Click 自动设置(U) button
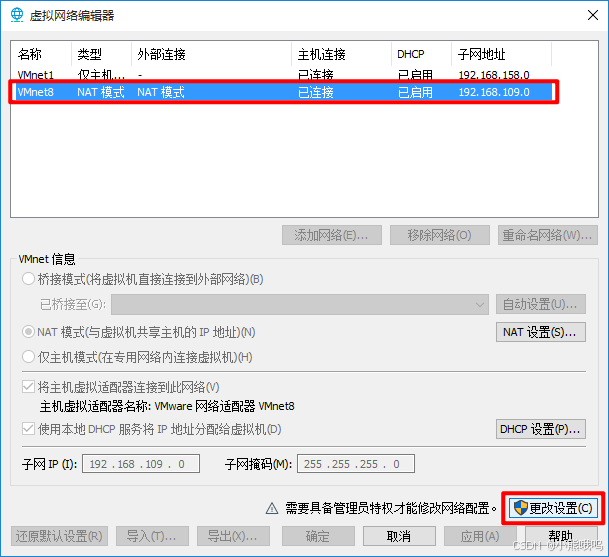This screenshot has width=609, height=557. 541,304
